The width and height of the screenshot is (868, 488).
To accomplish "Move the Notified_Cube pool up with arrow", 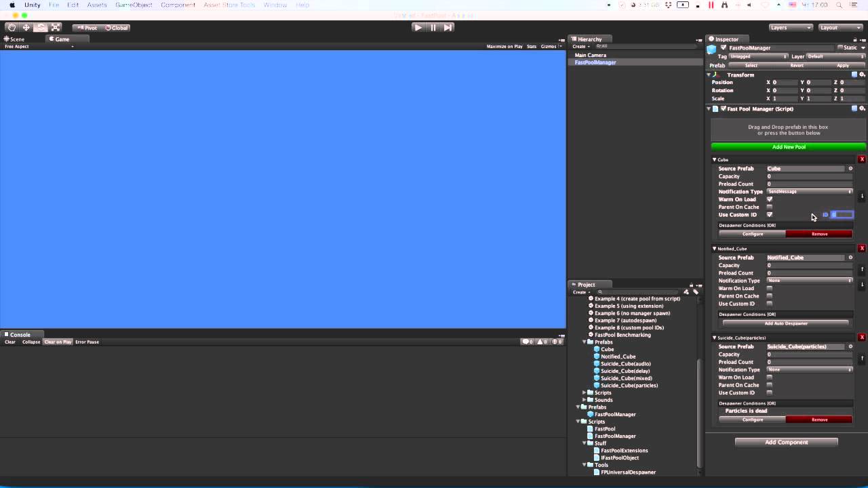I will (862, 269).
